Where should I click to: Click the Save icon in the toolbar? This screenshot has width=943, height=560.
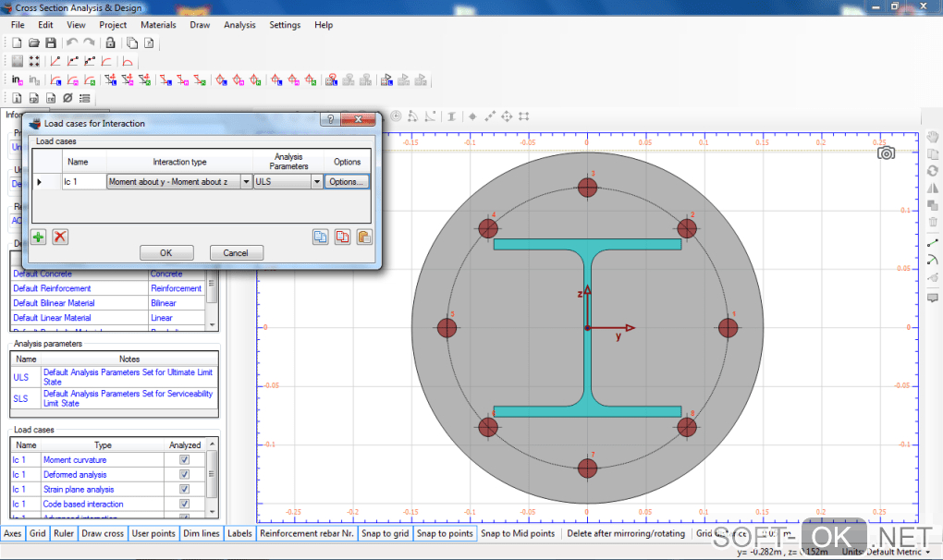(x=51, y=43)
